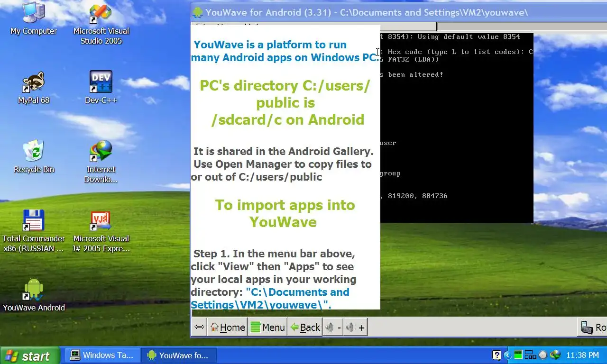The image size is (607, 364).
Task: Select Microsoft Visual J# 2005 Express shortcut
Action: pos(101,231)
